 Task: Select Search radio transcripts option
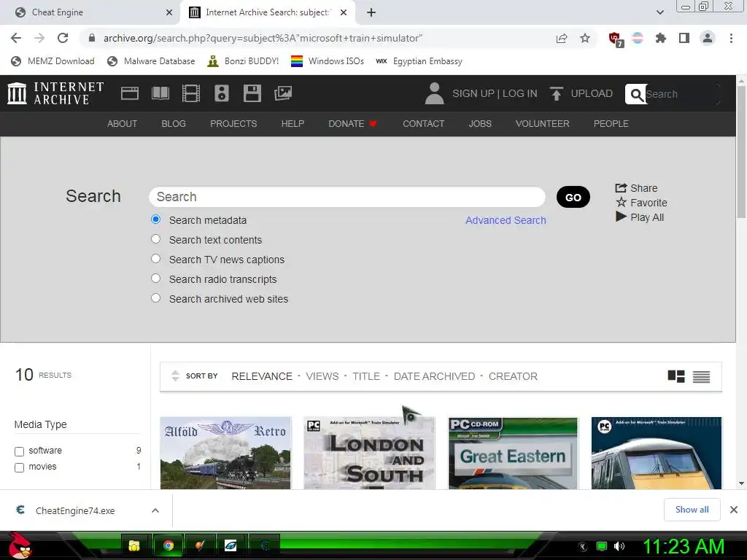[156, 278]
